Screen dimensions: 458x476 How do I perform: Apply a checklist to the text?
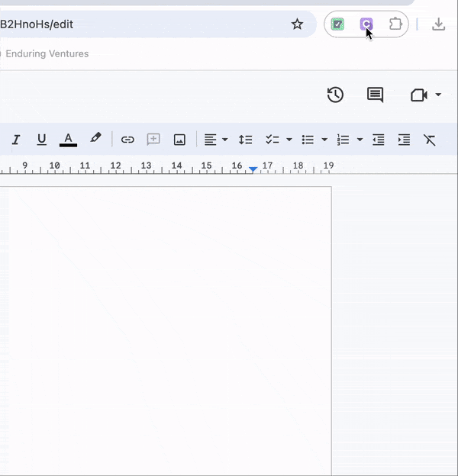pos(273,140)
